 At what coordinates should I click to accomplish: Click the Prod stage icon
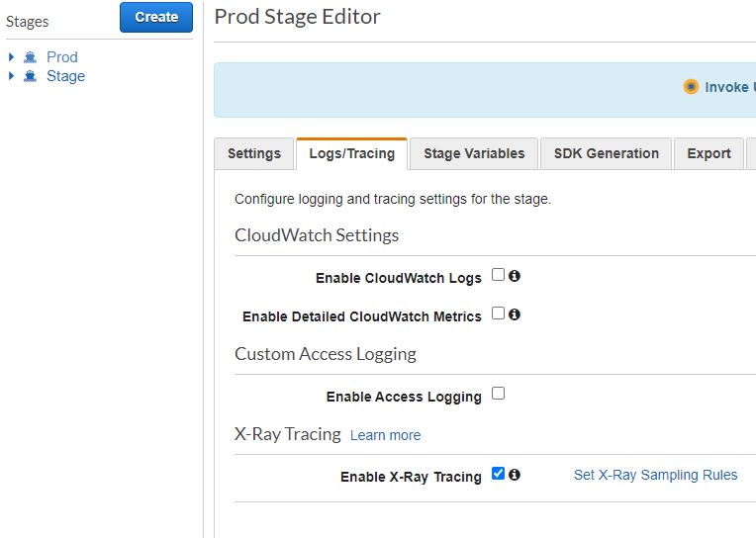[x=30, y=57]
